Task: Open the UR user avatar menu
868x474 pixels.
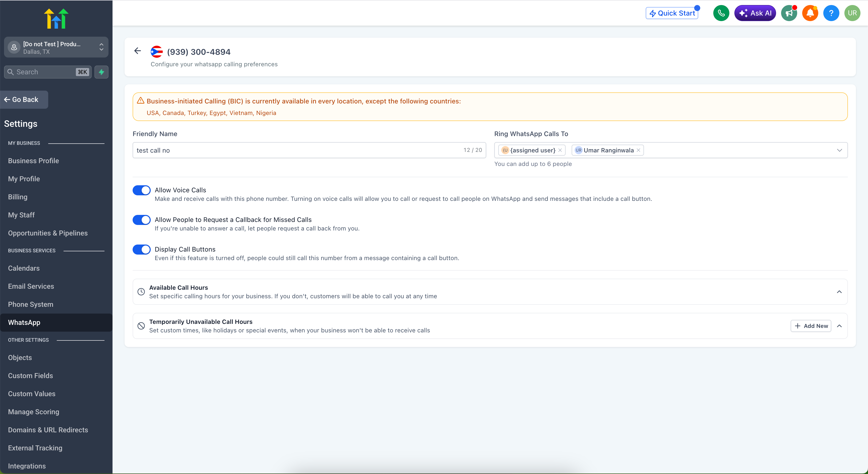Action: pyautogui.click(x=852, y=13)
